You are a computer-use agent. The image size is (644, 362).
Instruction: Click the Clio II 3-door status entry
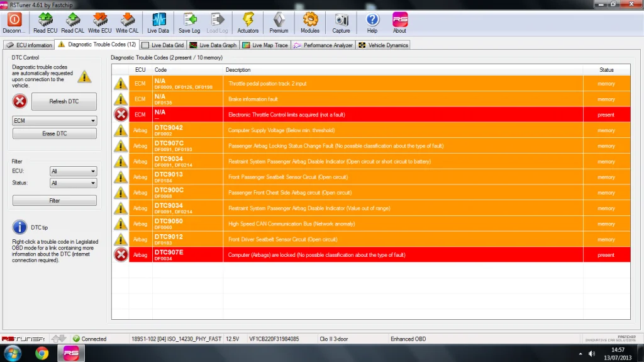(x=333, y=339)
